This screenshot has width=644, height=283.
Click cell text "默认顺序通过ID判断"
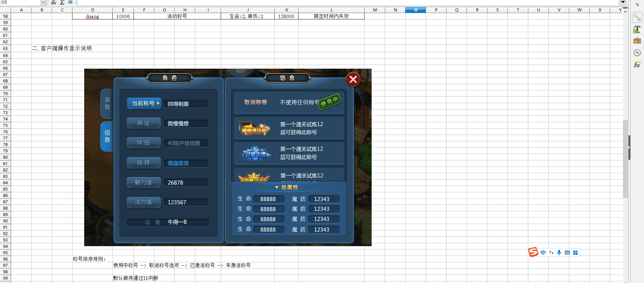pos(136,278)
